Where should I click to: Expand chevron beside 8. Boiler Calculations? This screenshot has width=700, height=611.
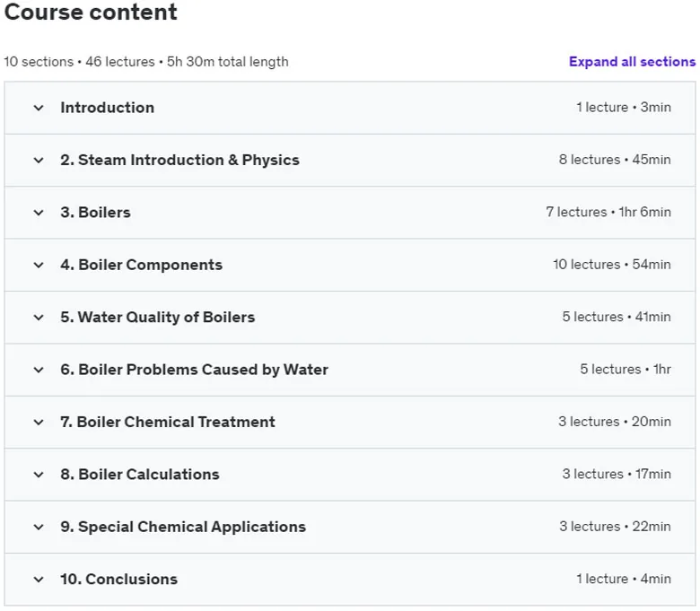pyautogui.click(x=39, y=475)
